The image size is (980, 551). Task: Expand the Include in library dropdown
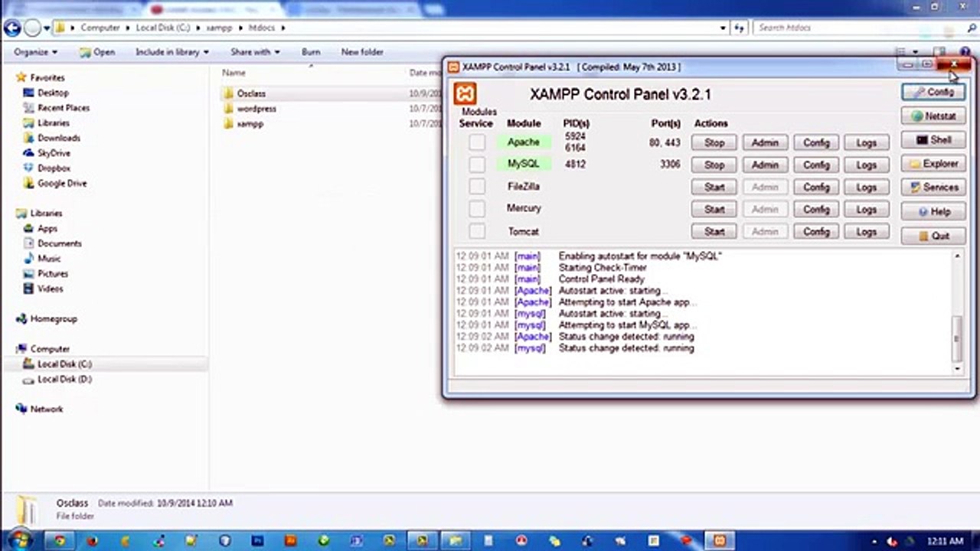pyautogui.click(x=172, y=52)
